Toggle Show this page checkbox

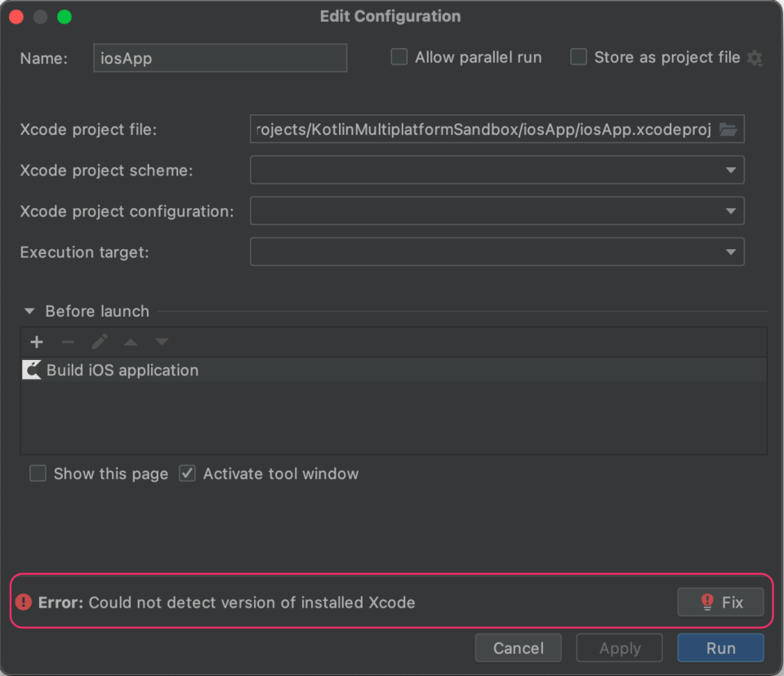pos(38,473)
